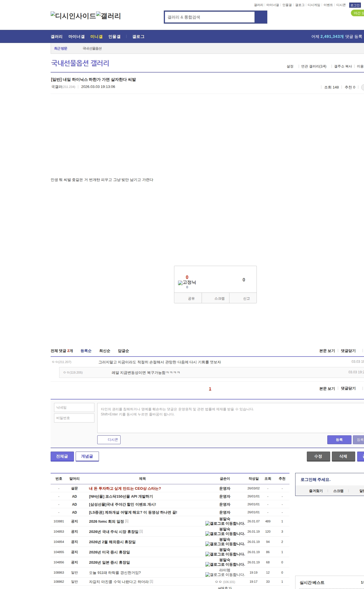Click the black downvote count in the recommend box

(244, 280)
